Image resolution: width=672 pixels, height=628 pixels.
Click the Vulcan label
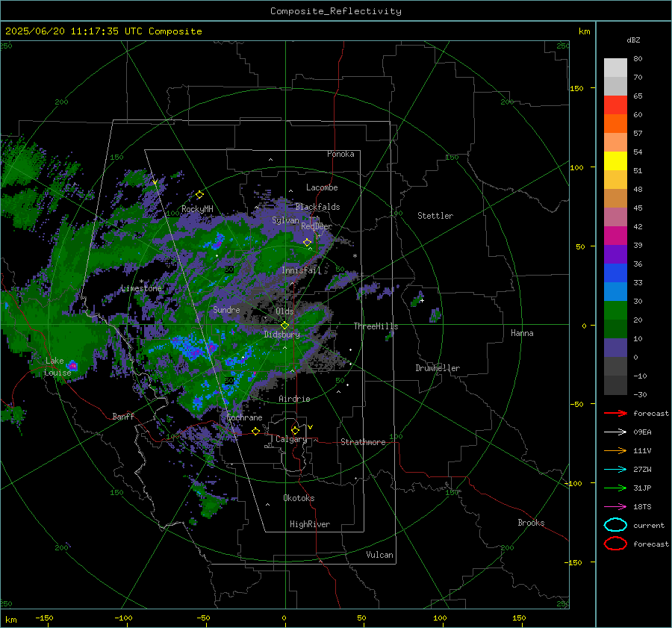[379, 555]
